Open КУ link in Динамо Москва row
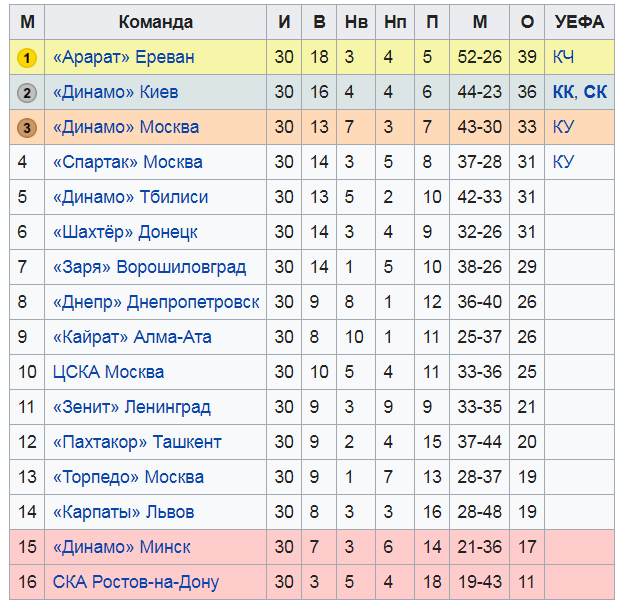 pos(563,128)
